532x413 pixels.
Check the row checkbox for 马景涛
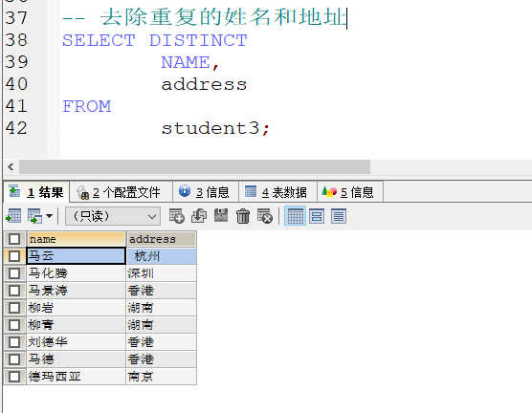(14, 291)
